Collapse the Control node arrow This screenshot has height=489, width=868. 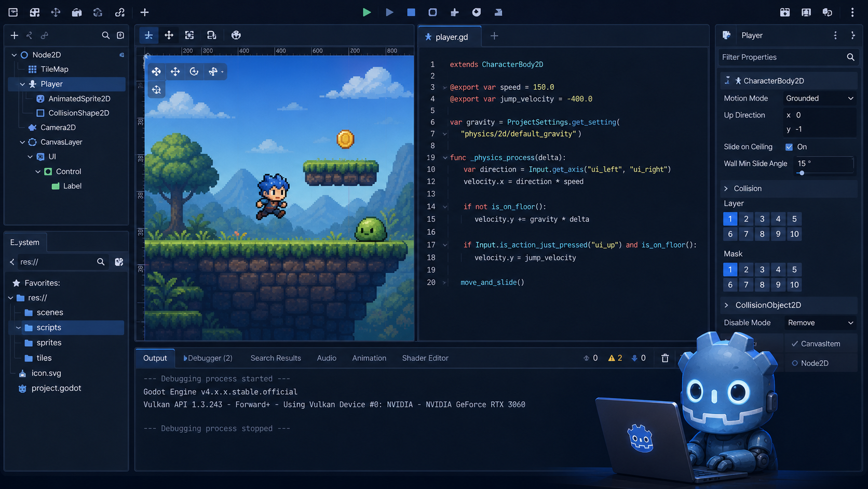tap(38, 171)
